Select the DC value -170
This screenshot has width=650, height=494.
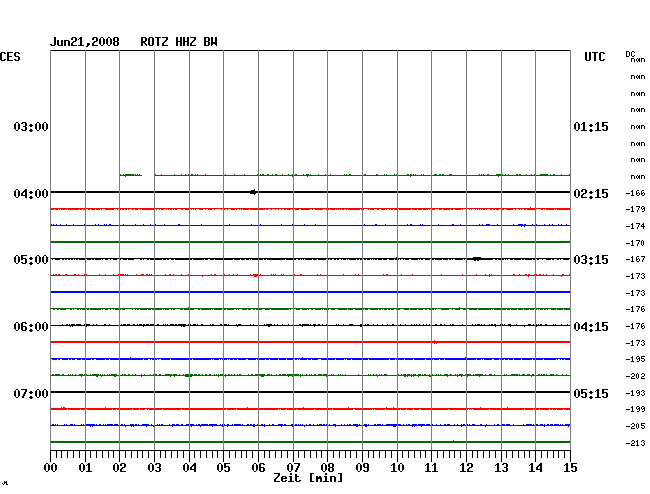point(635,243)
